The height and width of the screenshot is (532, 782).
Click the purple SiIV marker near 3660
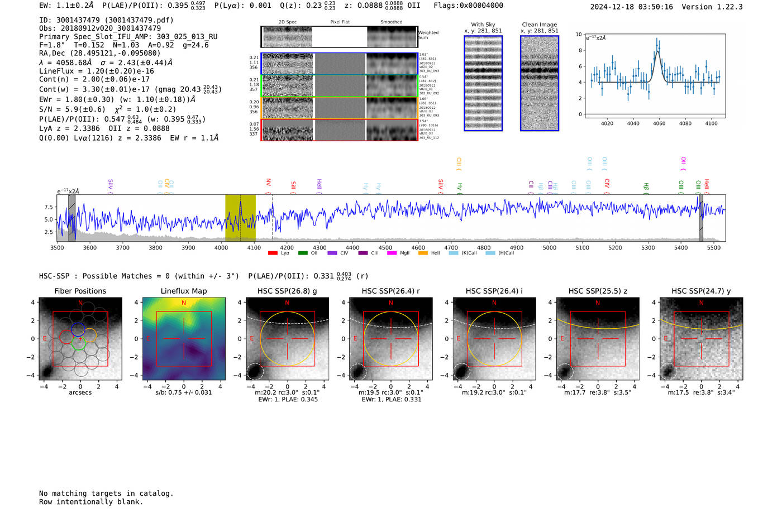coord(111,186)
